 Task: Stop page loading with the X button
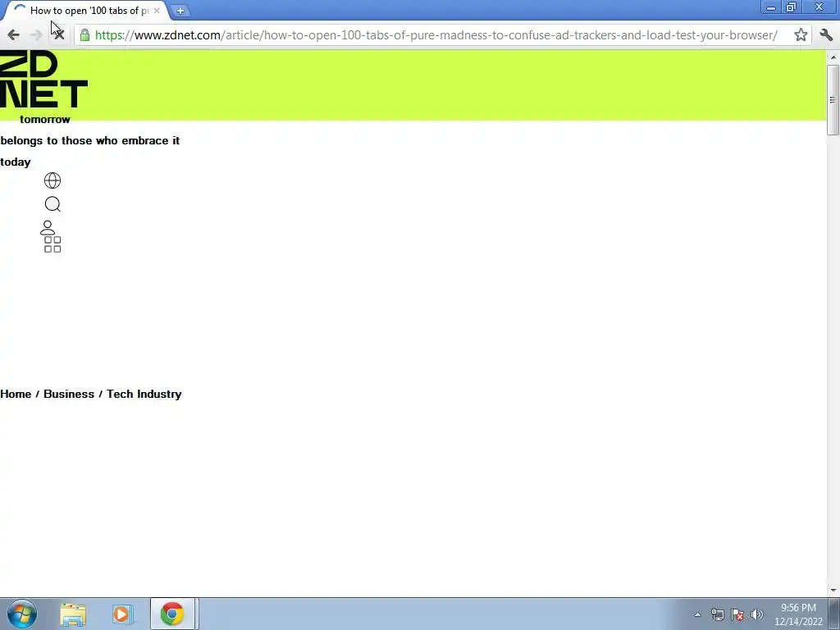(x=59, y=35)
